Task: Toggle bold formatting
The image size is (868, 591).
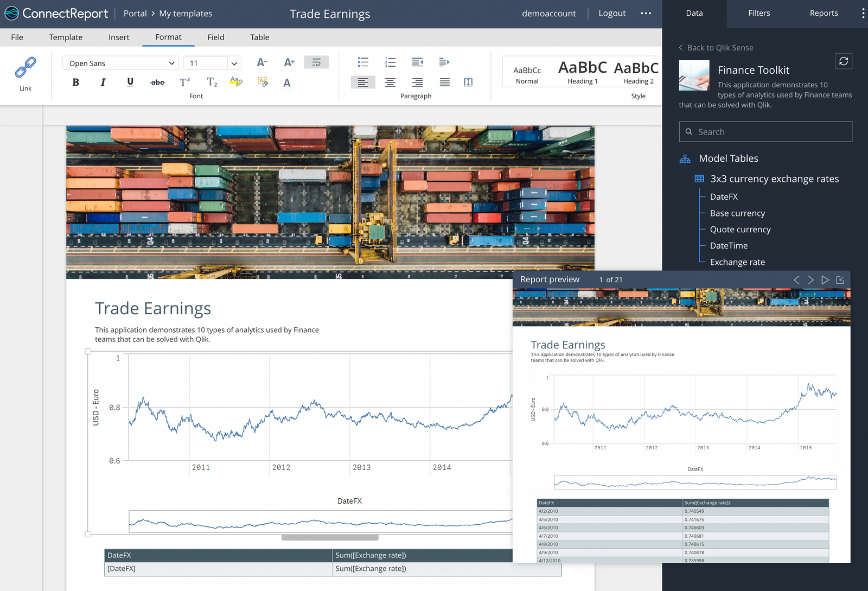Action: coord(75,82)
